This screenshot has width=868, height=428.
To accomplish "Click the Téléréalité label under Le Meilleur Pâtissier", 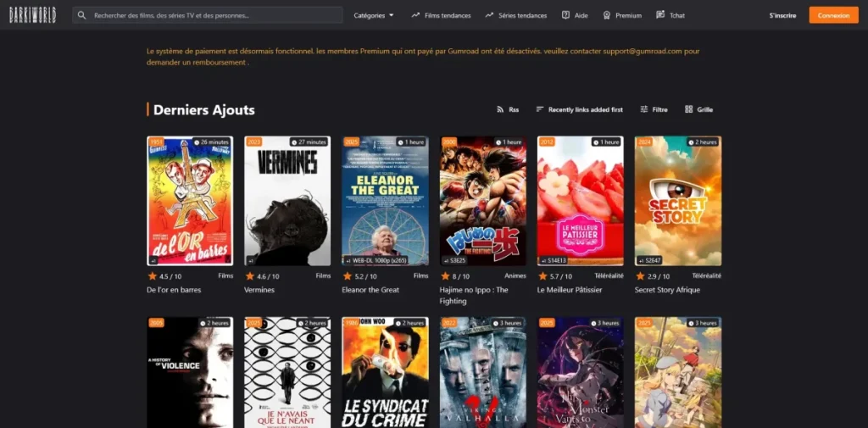I will [x=609, y=275].
